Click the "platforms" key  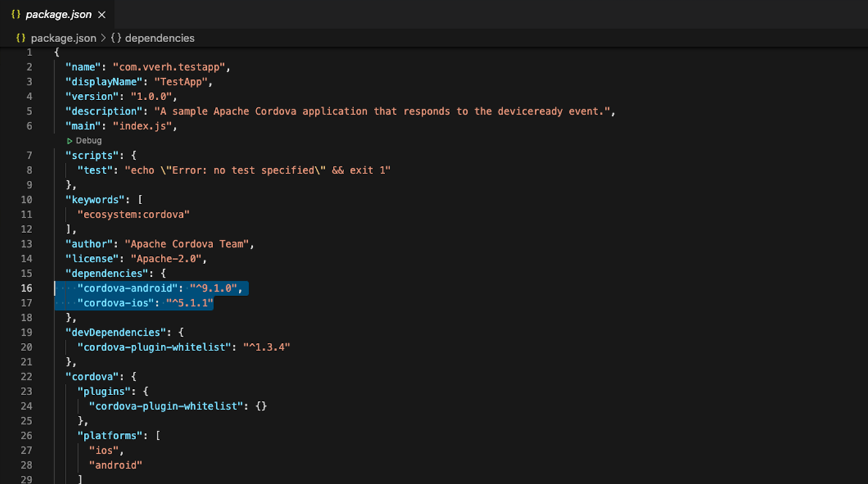tap(110, 435)
